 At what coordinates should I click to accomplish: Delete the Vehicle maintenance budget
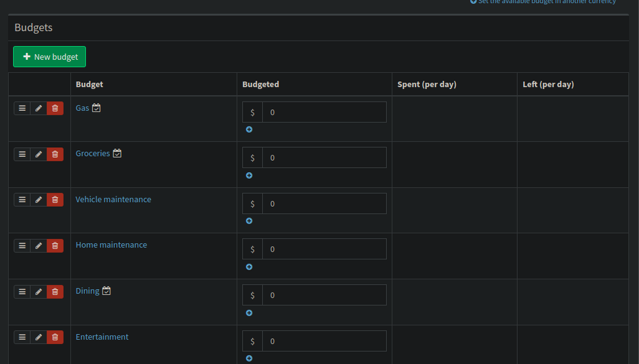tap(55, 199)
